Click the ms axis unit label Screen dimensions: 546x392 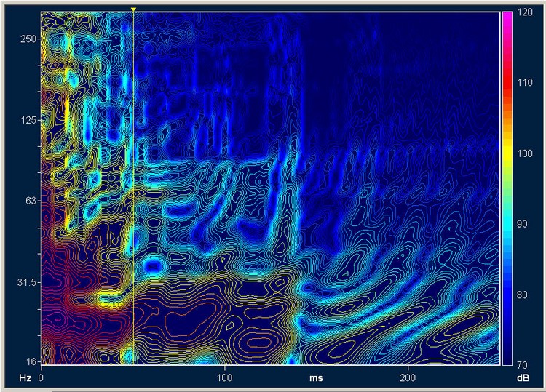[x=316, y=378]
